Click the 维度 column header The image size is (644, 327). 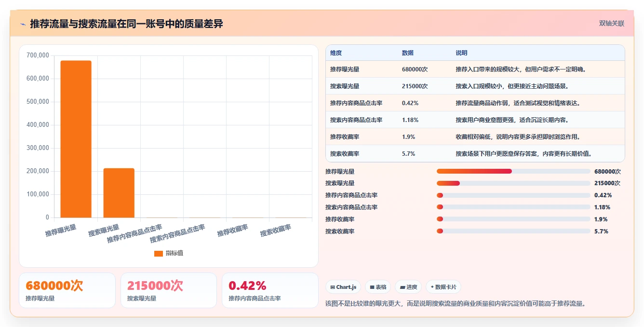(x=336, y=53)
